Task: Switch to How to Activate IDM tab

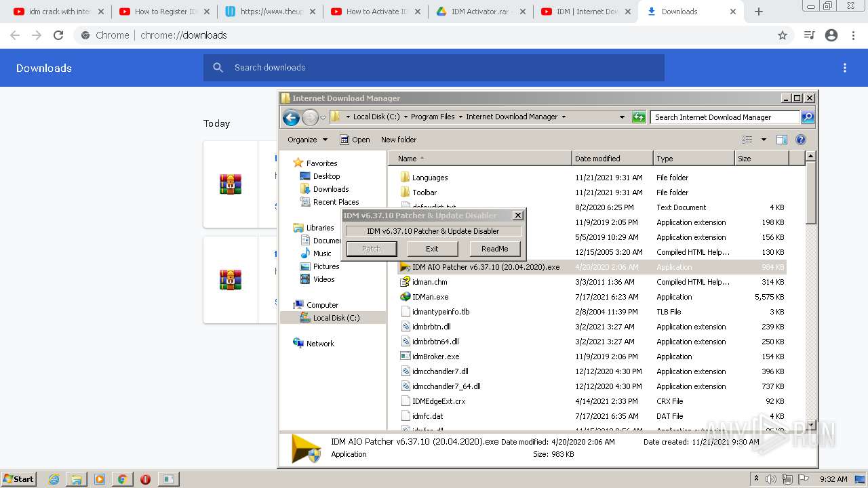Action: [377, 12]
